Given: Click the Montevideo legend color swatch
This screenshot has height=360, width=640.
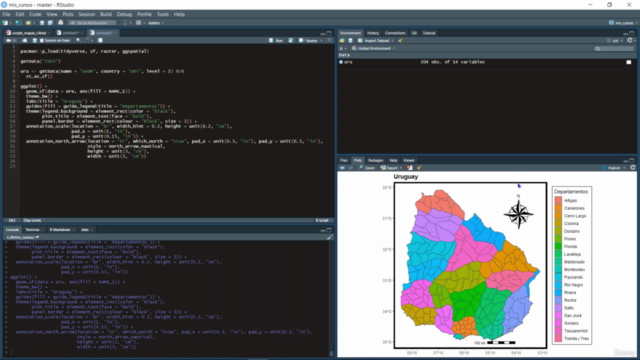Looking at the screenshot, I should [558, 269].
